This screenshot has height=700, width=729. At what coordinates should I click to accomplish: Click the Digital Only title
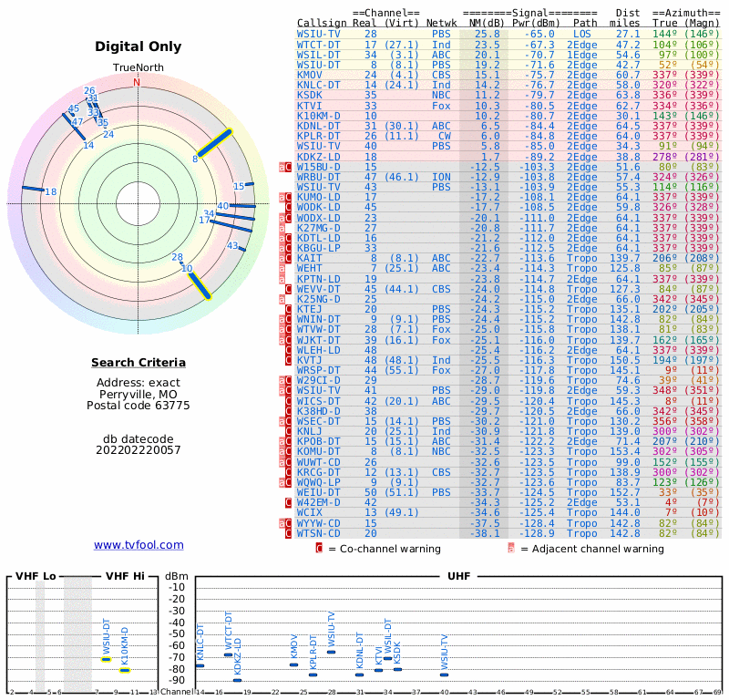click(x=139, y=46)
